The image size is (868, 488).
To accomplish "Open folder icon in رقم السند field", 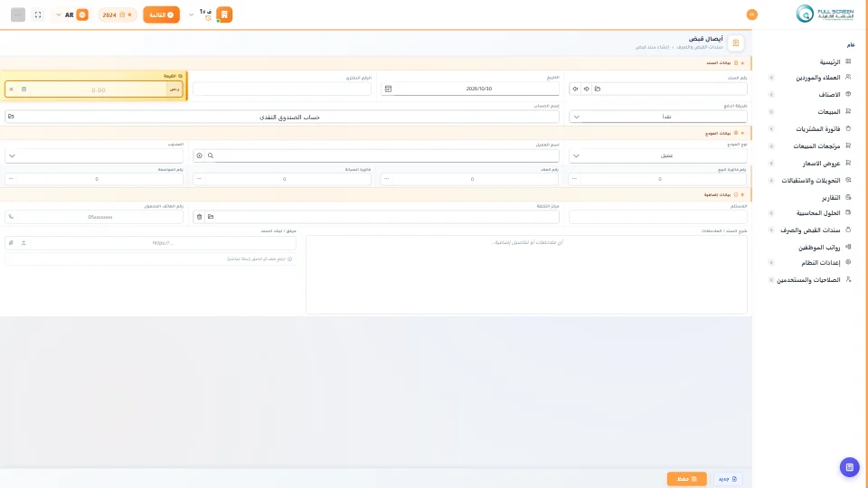I will (x=598, y=89).
